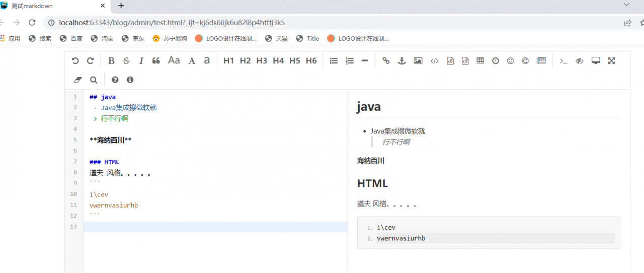Insert a horizontal rule
Screen dimensions: 644x273
[x=365, y=61]
